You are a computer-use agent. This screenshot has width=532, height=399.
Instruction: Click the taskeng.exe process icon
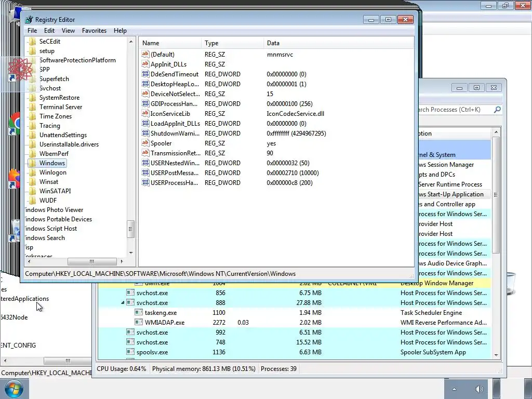138,312
